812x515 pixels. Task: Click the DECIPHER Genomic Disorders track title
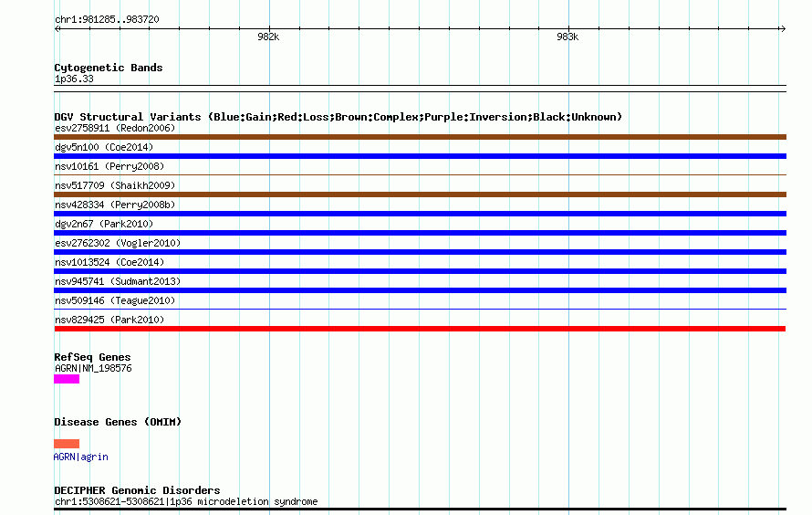click(x=137, y=490)
